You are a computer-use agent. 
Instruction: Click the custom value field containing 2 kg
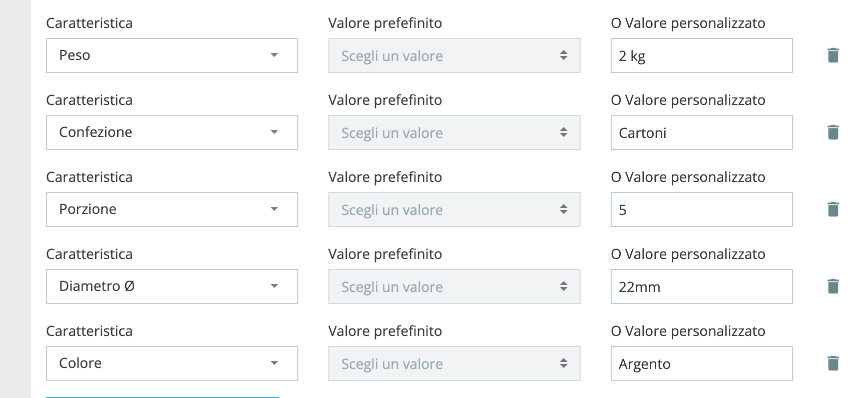tap(701, 55)
